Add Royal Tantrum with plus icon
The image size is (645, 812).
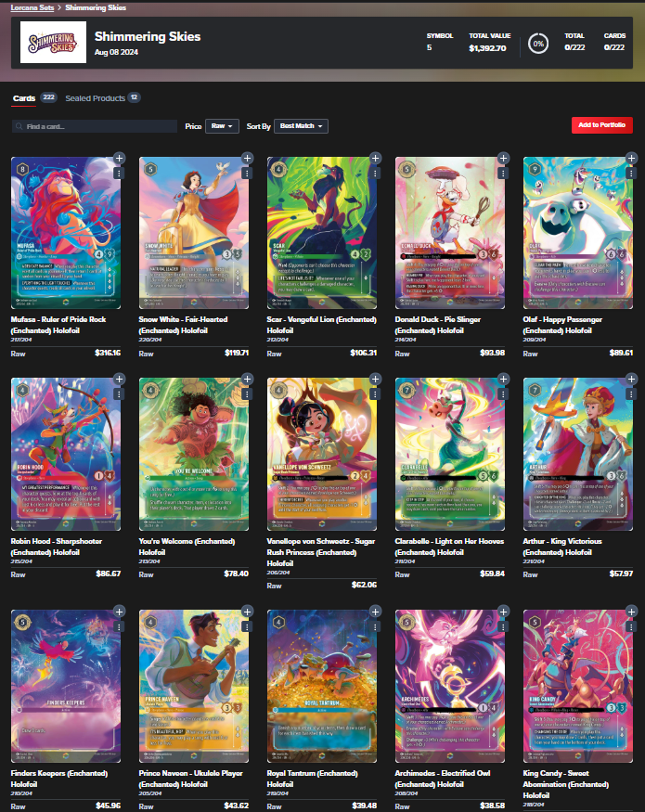(375, 612)
